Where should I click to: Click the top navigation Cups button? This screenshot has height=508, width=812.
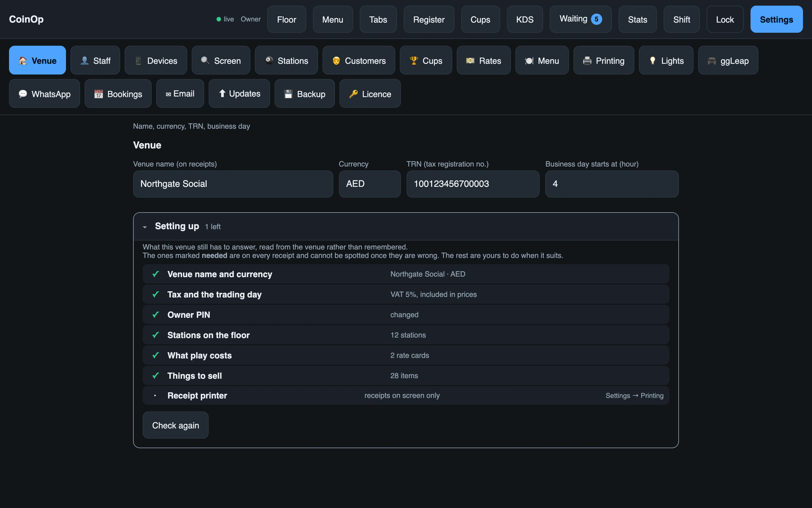[x=480, y=19]
